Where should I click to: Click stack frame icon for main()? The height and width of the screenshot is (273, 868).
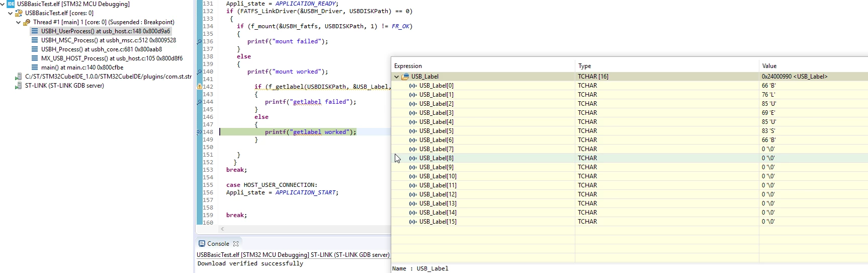(35, 67)
